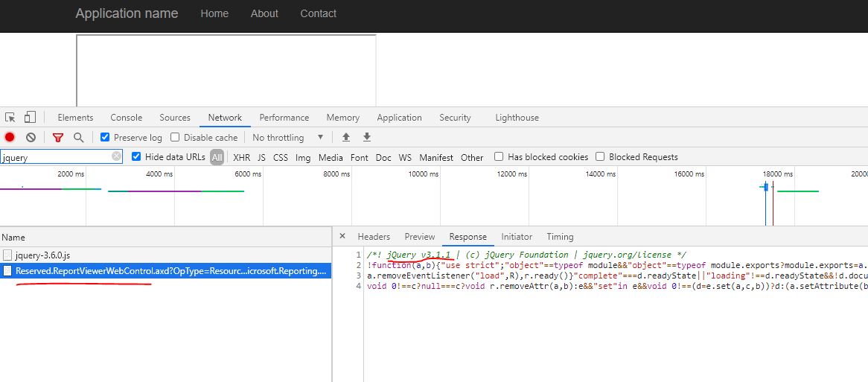Export HAR file with download arrow

[366, 137]
